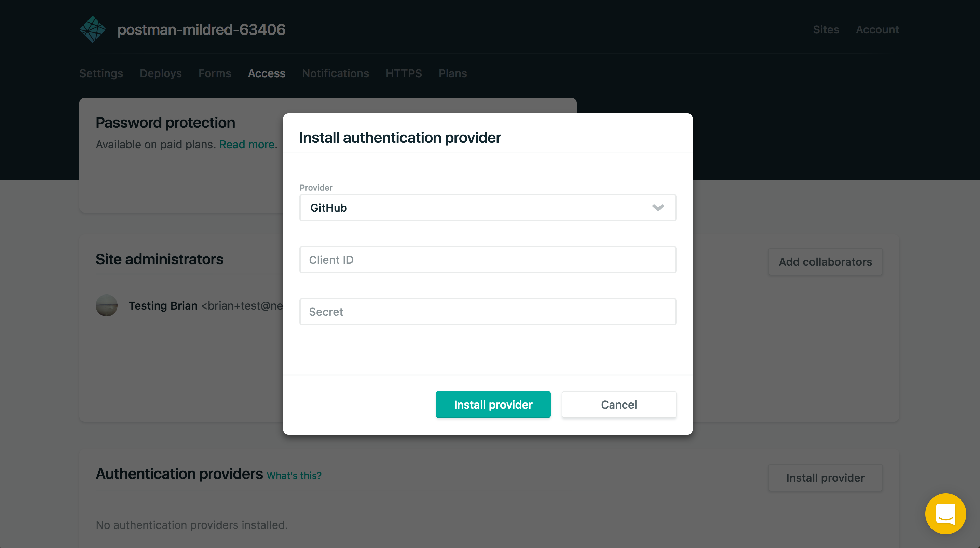
Task: Click Testing Brian's profile avatar
Action: [107, 305]
